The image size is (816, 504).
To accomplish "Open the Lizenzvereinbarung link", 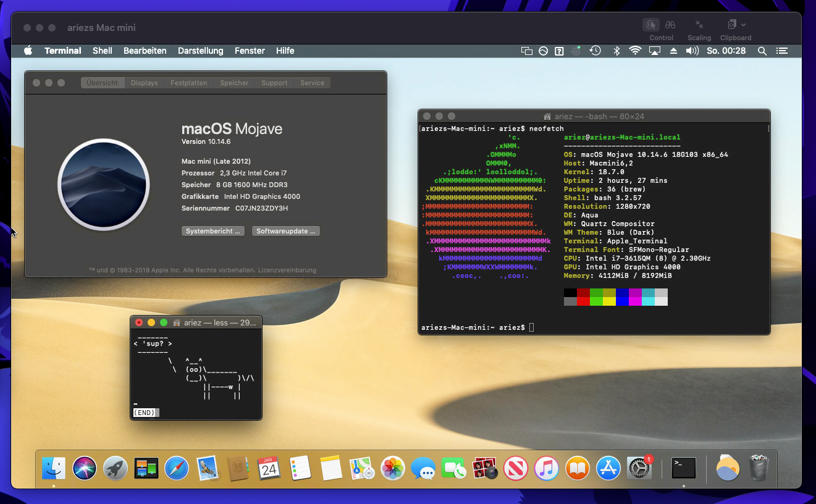I will [287, 270].
